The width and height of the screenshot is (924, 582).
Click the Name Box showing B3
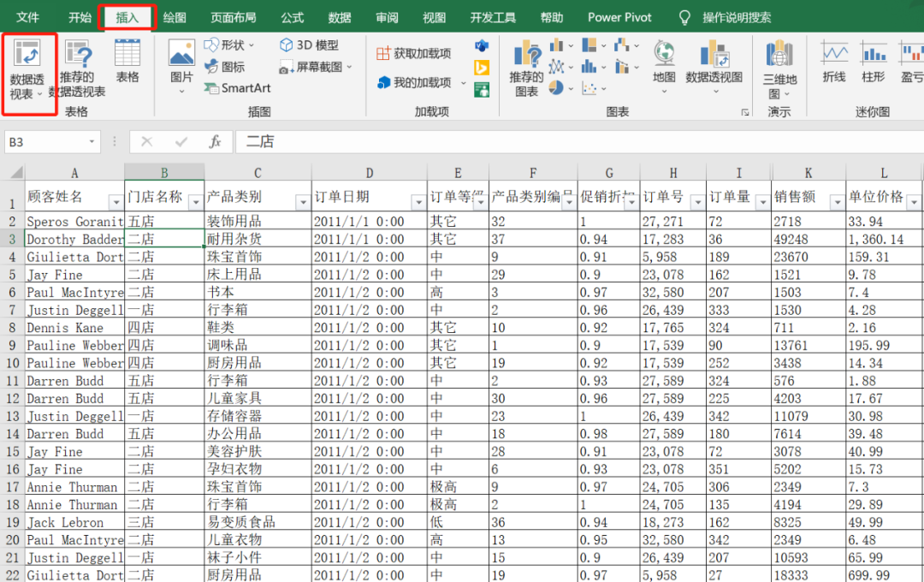point(46,141)
